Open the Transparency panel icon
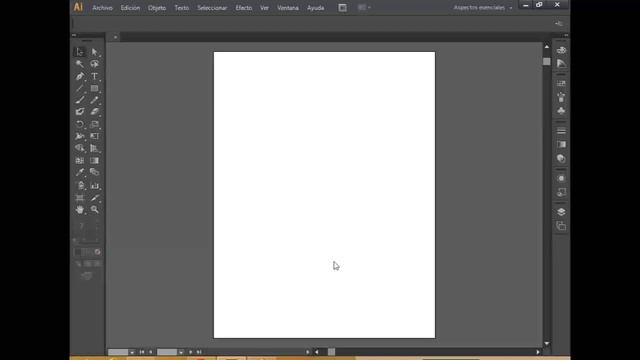The width and height of the screenshot is (640, 360). [561, 158]
